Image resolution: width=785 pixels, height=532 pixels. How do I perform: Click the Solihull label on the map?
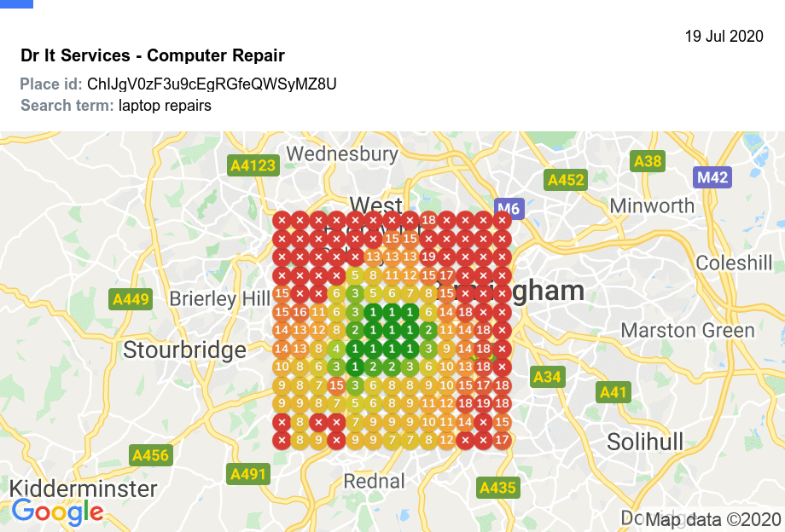tap(645, 442)
